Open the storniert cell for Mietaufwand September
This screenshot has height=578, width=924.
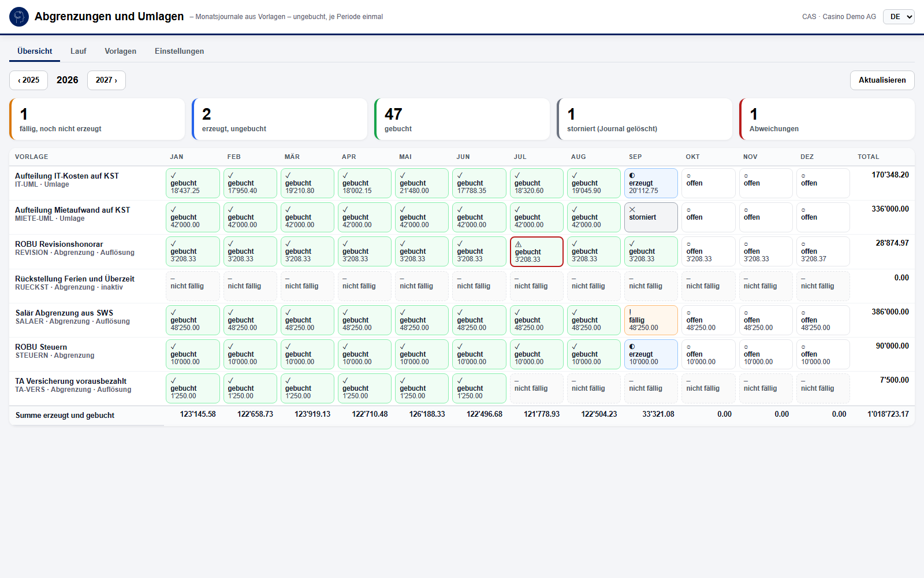pos(651,217)
